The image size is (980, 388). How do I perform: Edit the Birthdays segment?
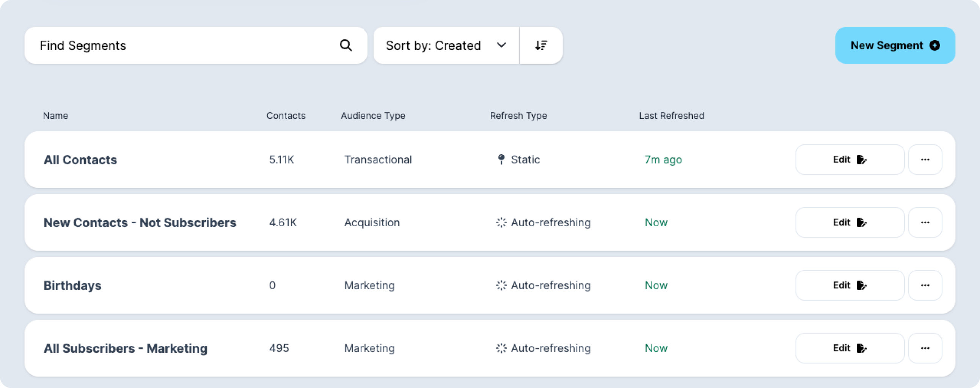(850, 285)
